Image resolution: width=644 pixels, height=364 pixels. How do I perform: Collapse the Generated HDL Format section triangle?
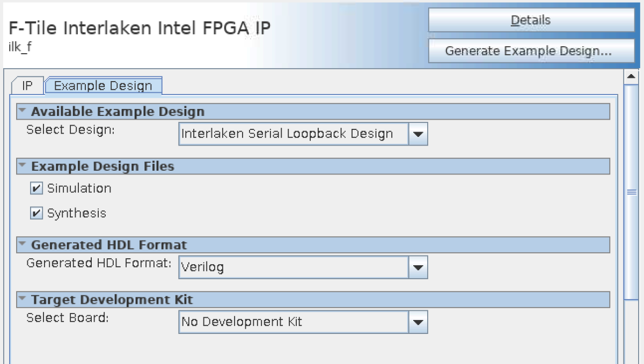[x=23, y=244]
